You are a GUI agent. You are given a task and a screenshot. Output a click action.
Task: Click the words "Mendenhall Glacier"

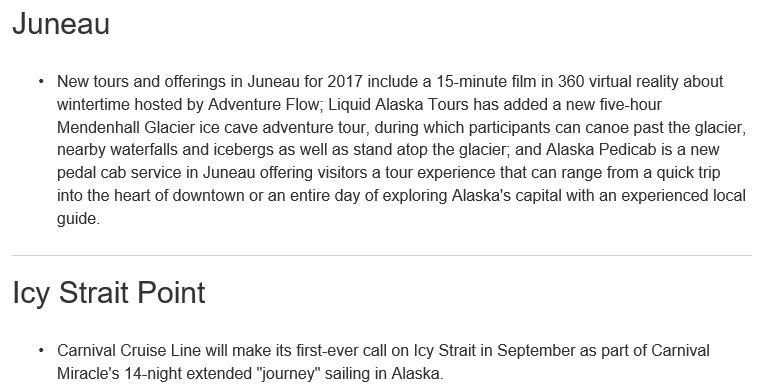(x=126, y=127)
